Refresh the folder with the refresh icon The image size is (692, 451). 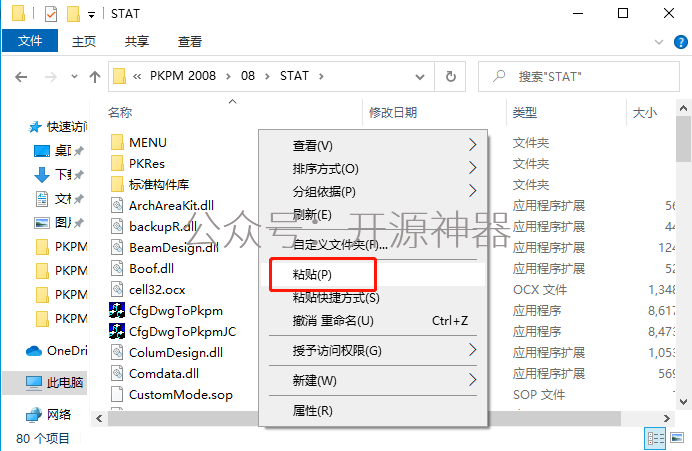click(x=451, y=77)
